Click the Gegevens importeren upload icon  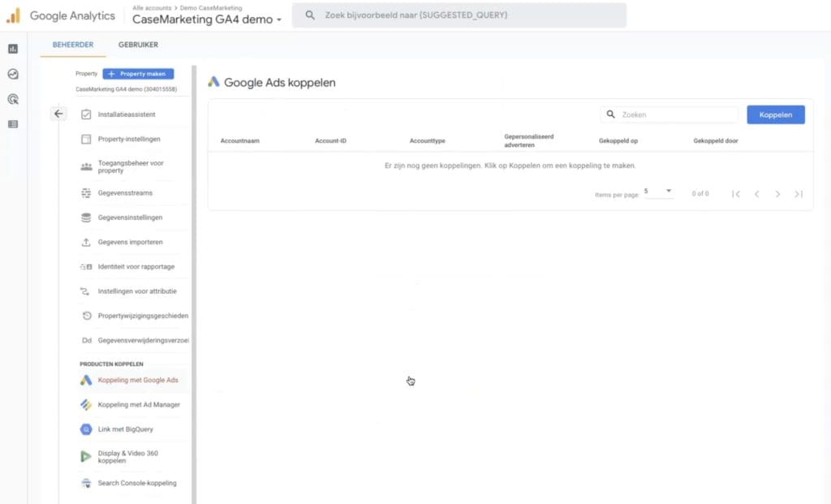pyautogui.click(x=86, y=242)
